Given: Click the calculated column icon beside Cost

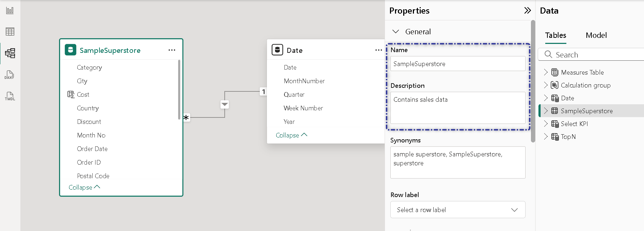Looking at the screenshot, I should coord(71,94).
